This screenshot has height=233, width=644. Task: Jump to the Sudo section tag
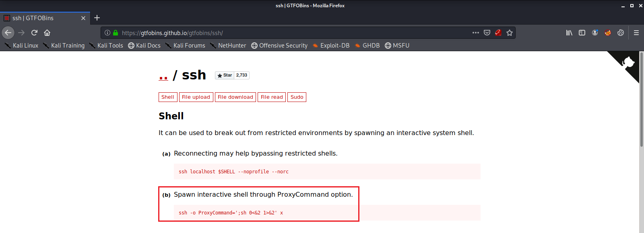(297, 97)
